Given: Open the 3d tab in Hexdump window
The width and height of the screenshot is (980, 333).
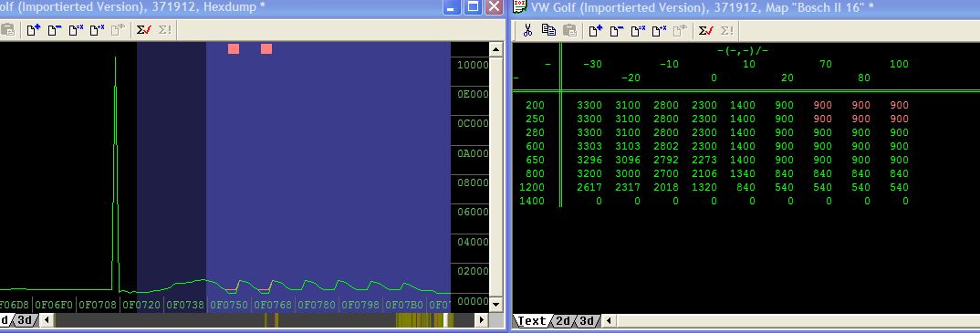Looking at the screenshot, I should point(24,320).
